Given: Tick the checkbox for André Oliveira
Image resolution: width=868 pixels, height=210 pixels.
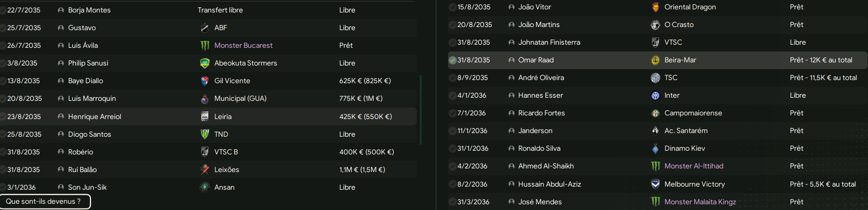Looking at the screenshot, I should (x=453, y=77).
